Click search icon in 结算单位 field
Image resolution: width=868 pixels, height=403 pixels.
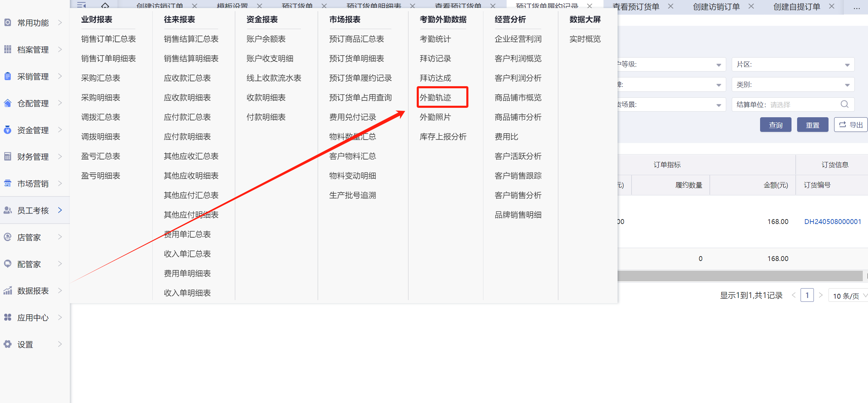(x=844, y=104)
